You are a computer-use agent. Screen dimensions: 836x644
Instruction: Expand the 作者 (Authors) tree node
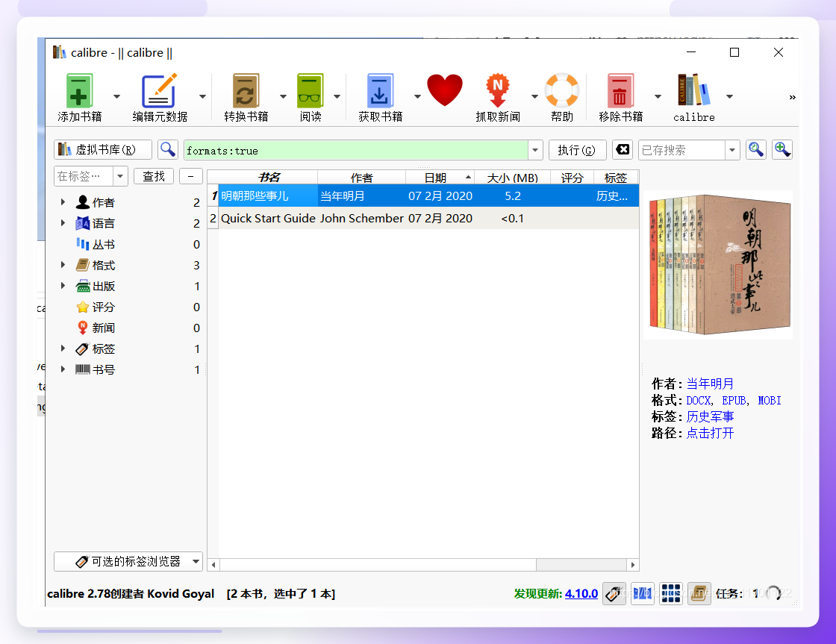coord(63,202)
